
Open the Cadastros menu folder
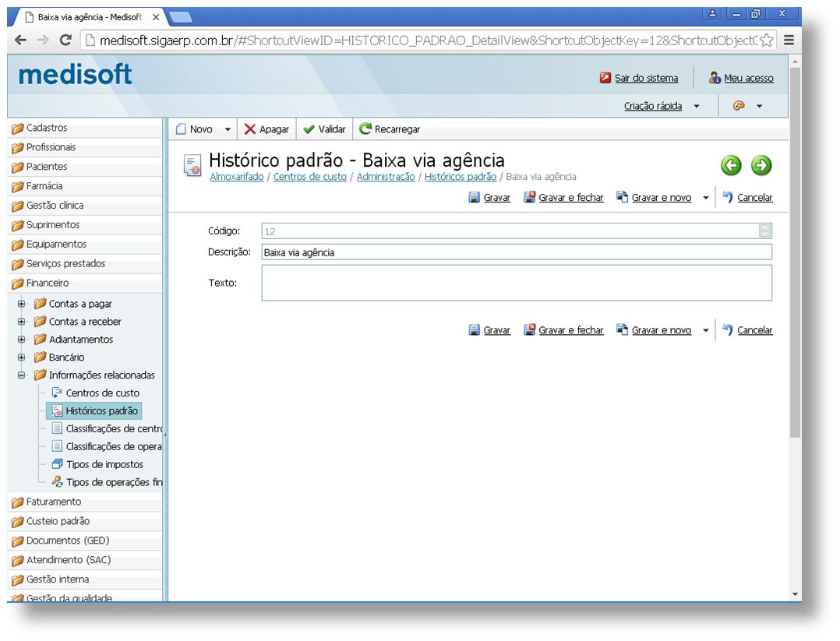[x=85, y=128]
